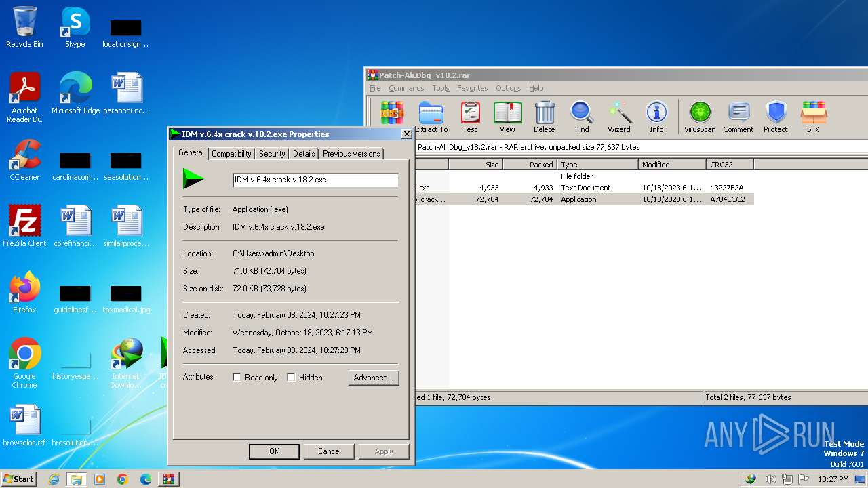The height and width of the screenshot is (488, 868).
Task: Click the WinRAR Extract To icon
Action: (x=431, y=117)
